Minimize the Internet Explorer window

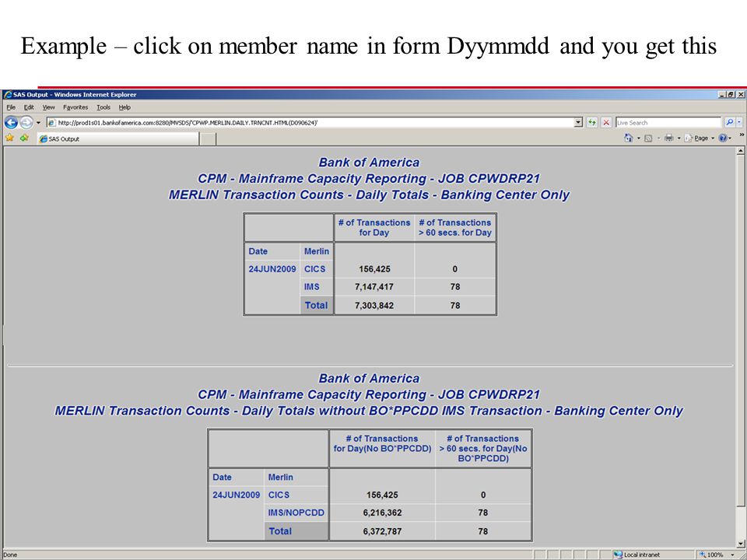click(x=723, y=94)
